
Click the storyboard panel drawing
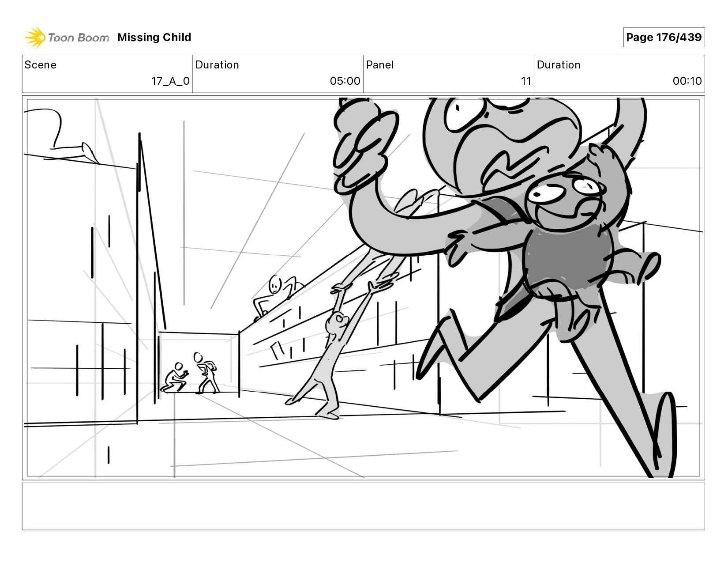(x=364, y=288)
